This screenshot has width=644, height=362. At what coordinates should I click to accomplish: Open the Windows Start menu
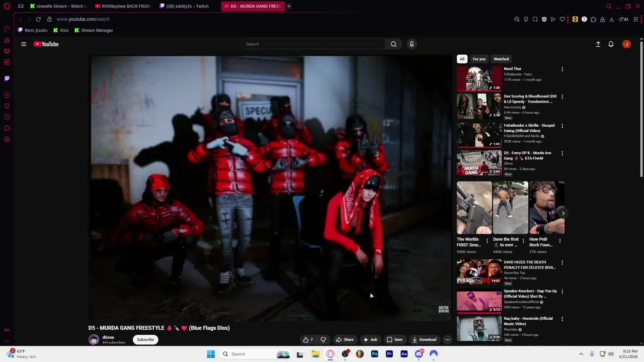pos(211,354)
